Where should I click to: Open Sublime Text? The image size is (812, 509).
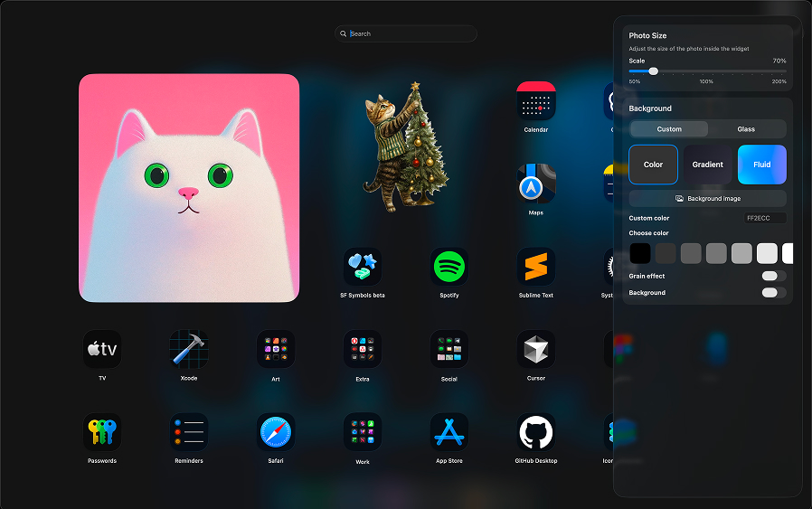tap(535, 267)
